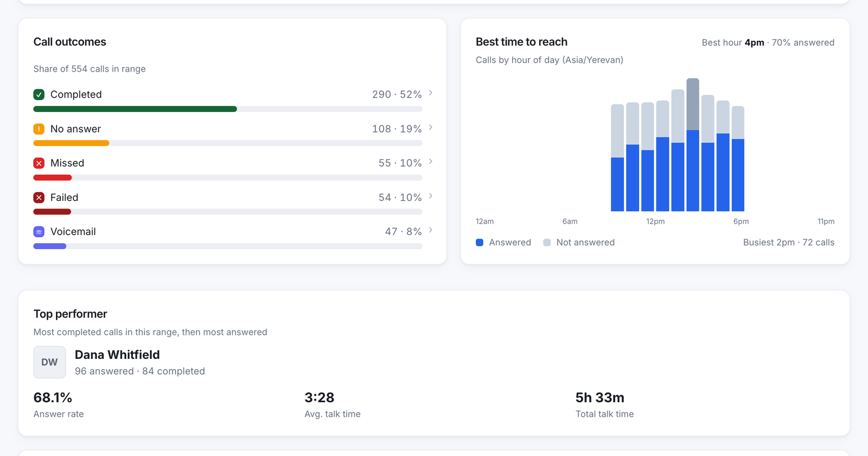Click the "5h 33m" total talk time value
Screen dimensions: 868x456
[600, 397]
